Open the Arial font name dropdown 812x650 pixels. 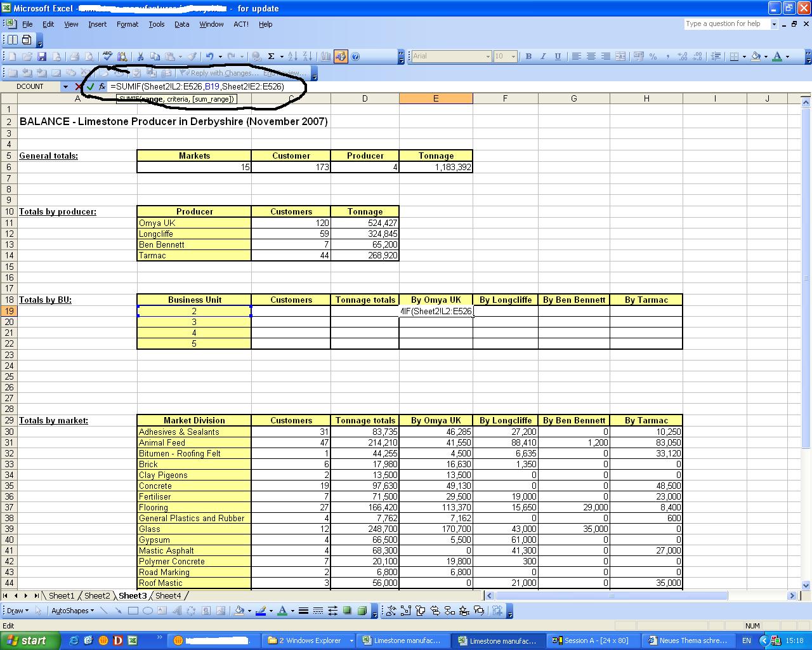click(x=488, y=56)
